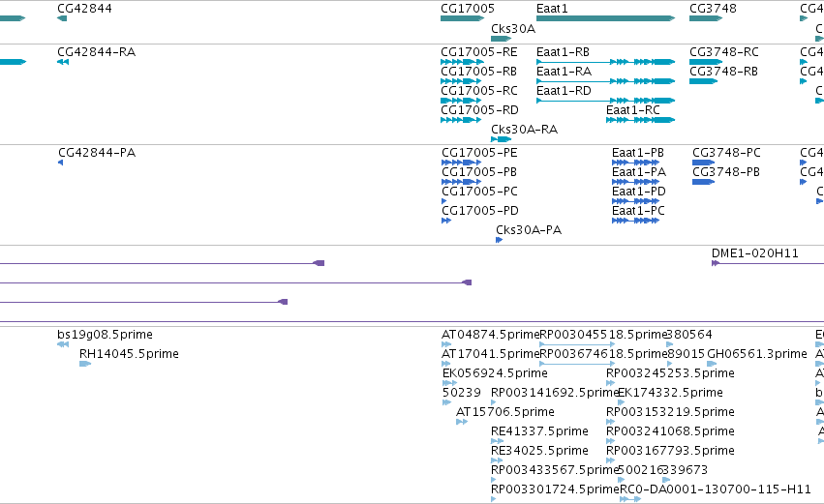Viewport: 824px width, 504px height.
Task: Select transcript CG3748-RC
Action: (724, 52)
